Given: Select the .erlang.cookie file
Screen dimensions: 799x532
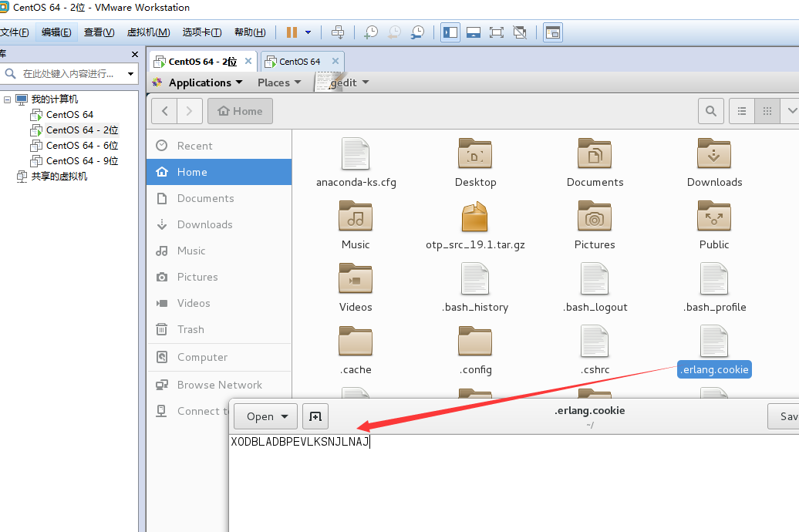Looking at the screenshot, I should point(714,352).
